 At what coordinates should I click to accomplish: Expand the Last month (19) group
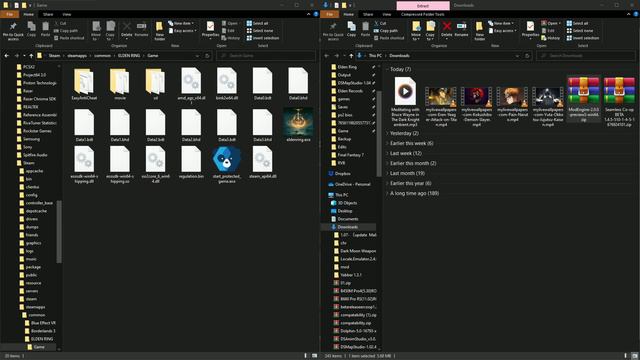(x=387, y=173)
